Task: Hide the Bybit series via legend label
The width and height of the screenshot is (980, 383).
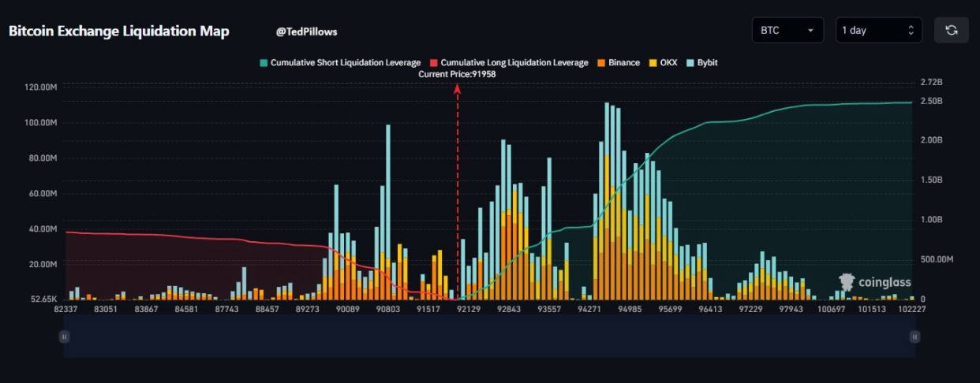Action: [707, 62]
